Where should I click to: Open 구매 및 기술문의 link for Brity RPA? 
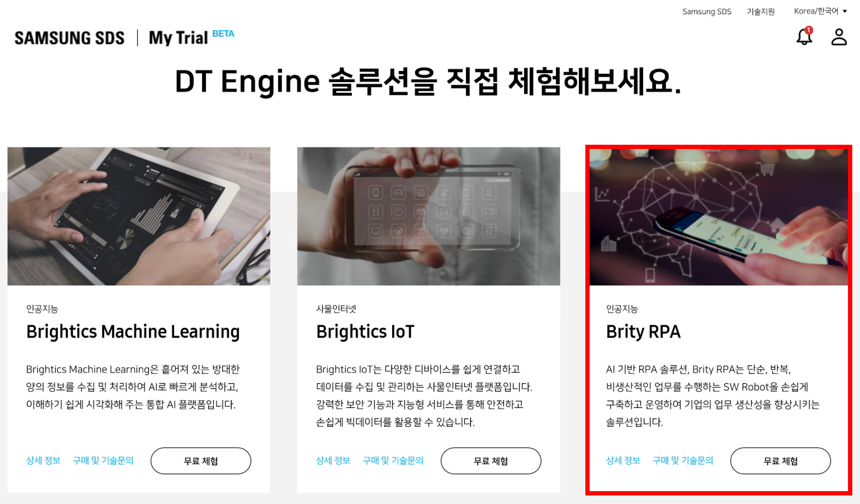coord(683,460)
